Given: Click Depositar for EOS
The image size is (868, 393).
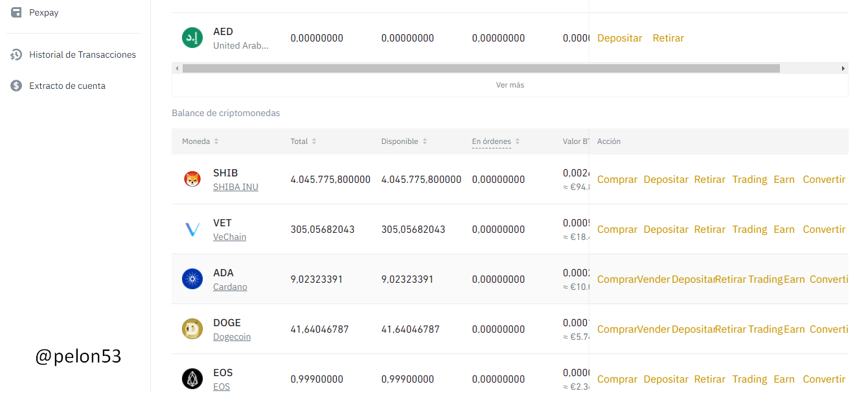Looking at the screenshot, I should (x=666, y=379).
